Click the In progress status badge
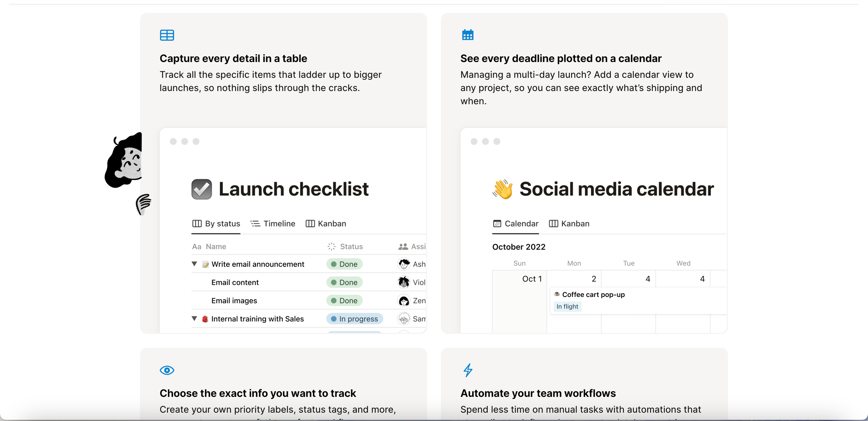This screenshot has width=868, height=421. [x=354, y=318]
